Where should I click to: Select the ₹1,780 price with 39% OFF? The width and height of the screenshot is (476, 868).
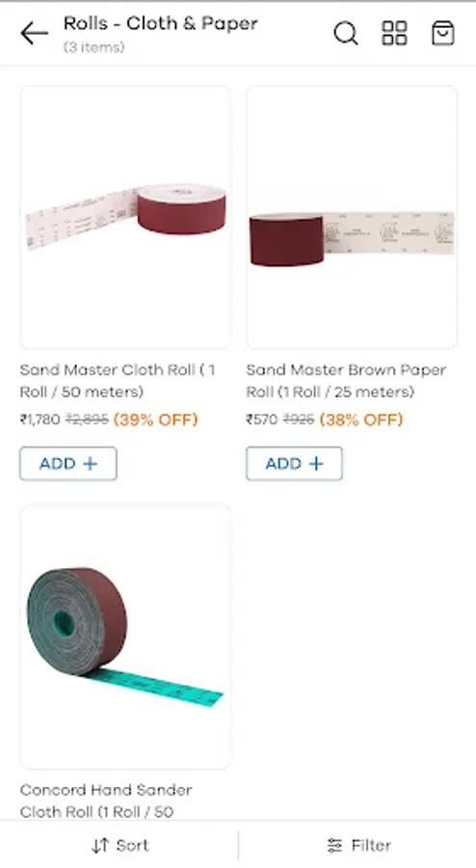109,420
